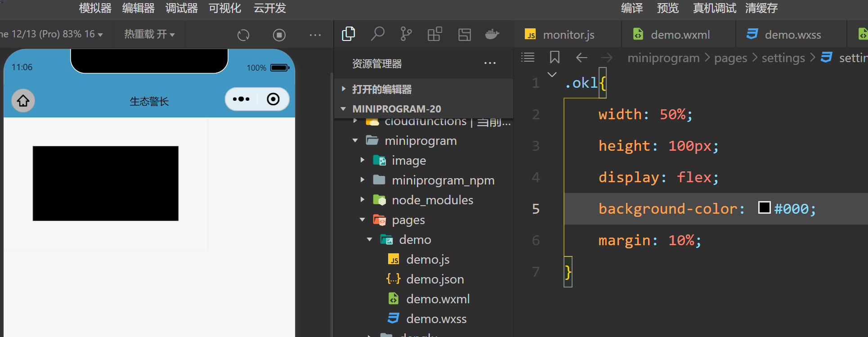Click the 真机调试 button
Viewport: 868px width, 337px height.
click(x=714, y=8)
